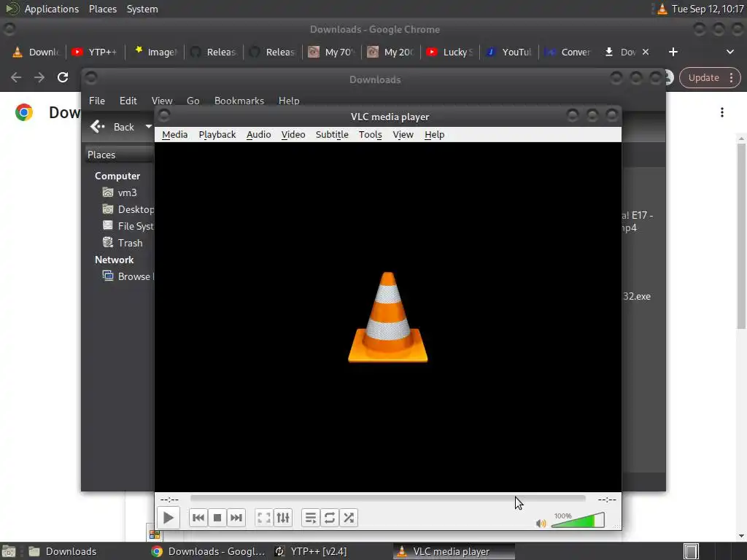Image resolution: width=747 pixels, height=560 pixels.
Task: Toggle VLC random shuffle
Action: pyautogui.click(x=349, y=518)
